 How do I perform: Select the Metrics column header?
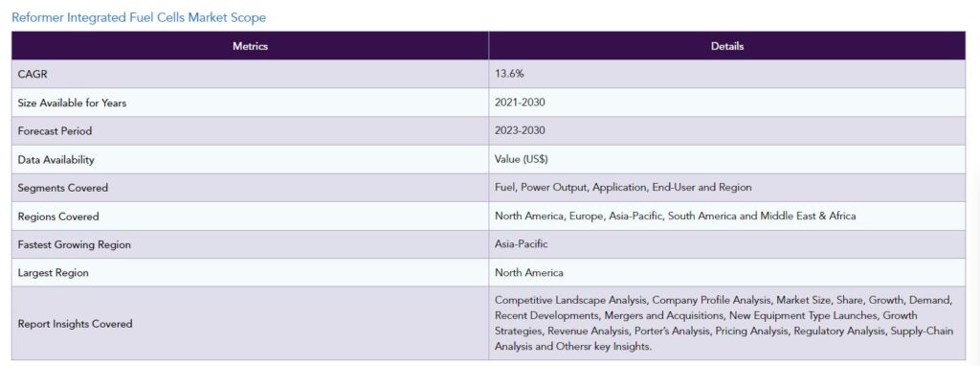[250, 46]
